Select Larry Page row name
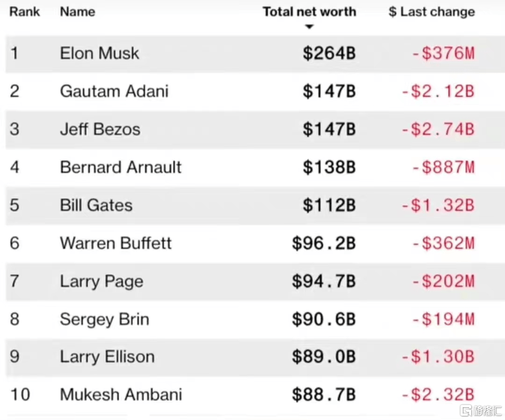Screen dimensions: 505x420 pos(101,282)
